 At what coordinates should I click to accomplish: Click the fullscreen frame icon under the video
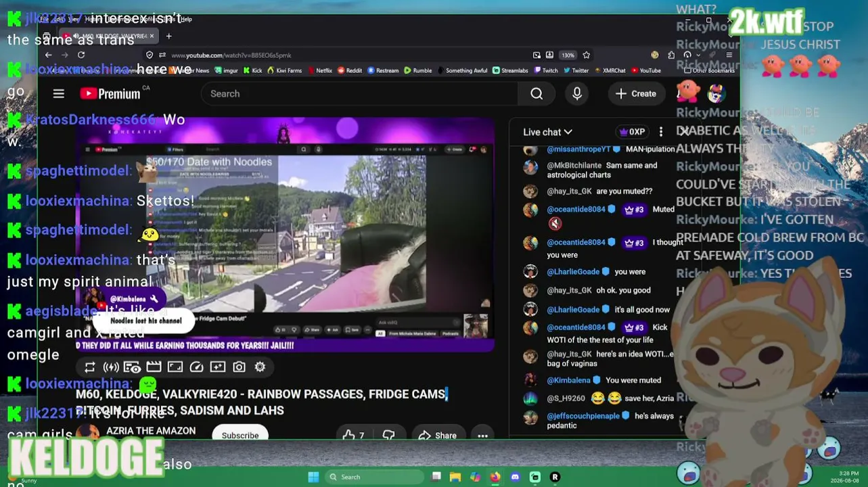pyautogui.click(x=175, y=367)
